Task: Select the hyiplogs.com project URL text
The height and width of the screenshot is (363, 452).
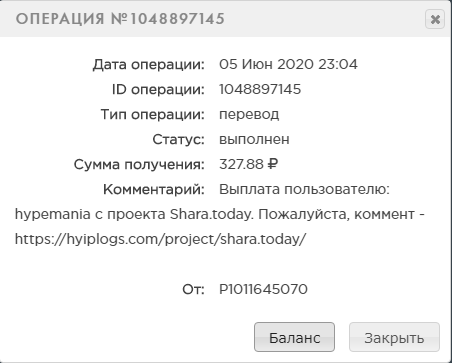Action: (x=160, y=239)
